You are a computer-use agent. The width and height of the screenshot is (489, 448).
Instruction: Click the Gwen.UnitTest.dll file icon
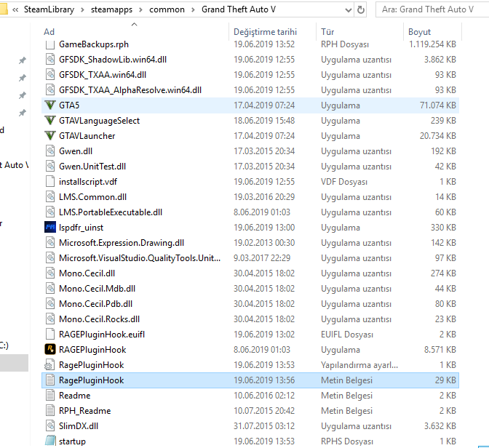tap(50, 166)
